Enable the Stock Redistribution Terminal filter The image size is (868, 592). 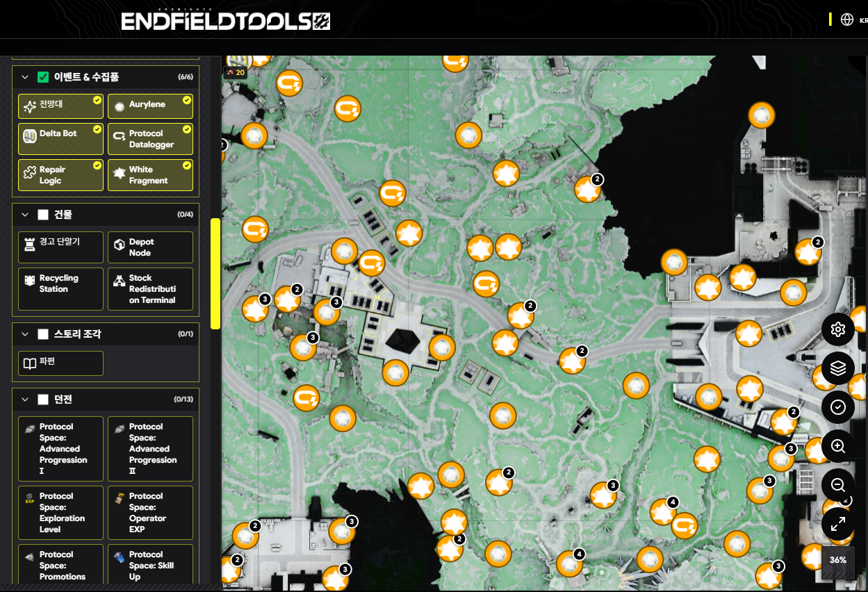(150, 288)
